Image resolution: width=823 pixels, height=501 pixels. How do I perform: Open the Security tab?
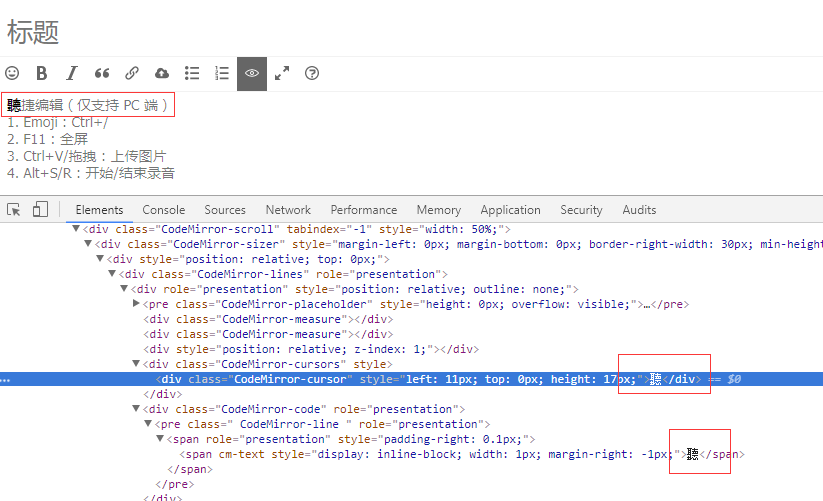pos(582,210)
